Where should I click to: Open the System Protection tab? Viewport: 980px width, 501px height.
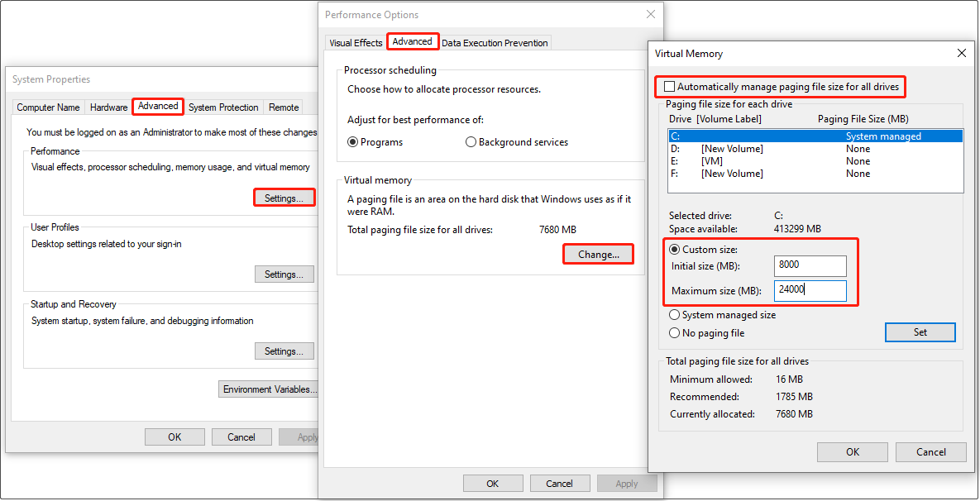223,107
